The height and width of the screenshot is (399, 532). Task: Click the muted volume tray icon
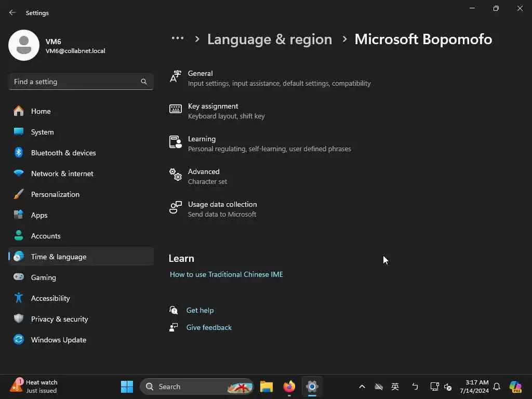coord(448,387)
